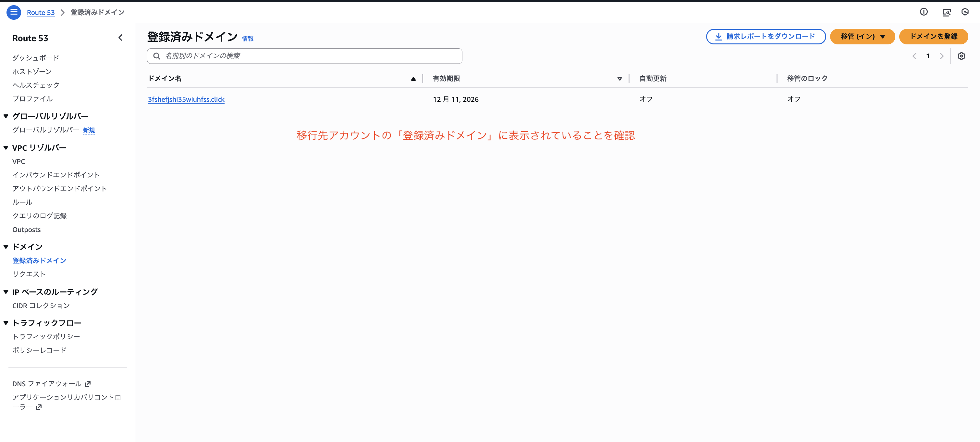Go to previous page with the left chevron

pos(914,56)
